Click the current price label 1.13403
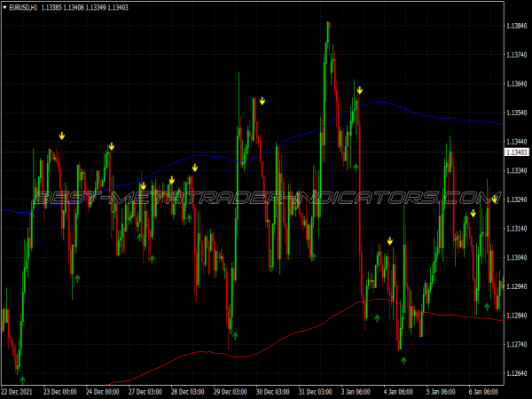Viewport: 532px width, 399px height. point(516,153)
